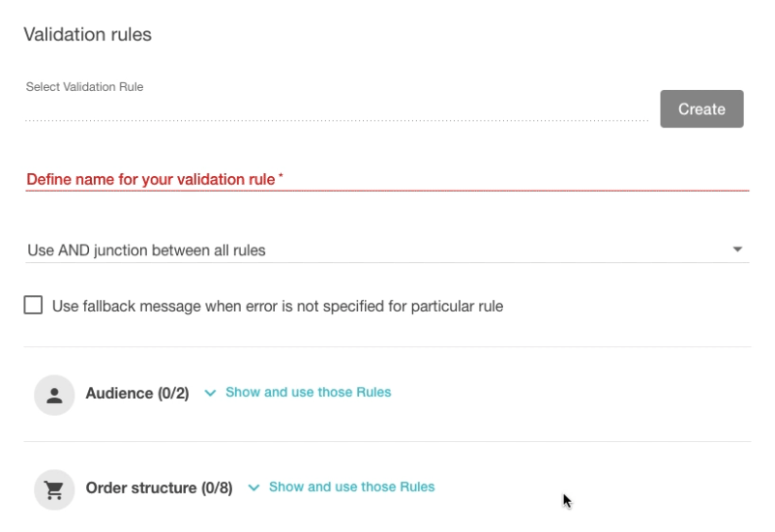This screenshot has width=775, height=532.
Task: Select the Audience (0/2) section title
Action: coord(137,394)
